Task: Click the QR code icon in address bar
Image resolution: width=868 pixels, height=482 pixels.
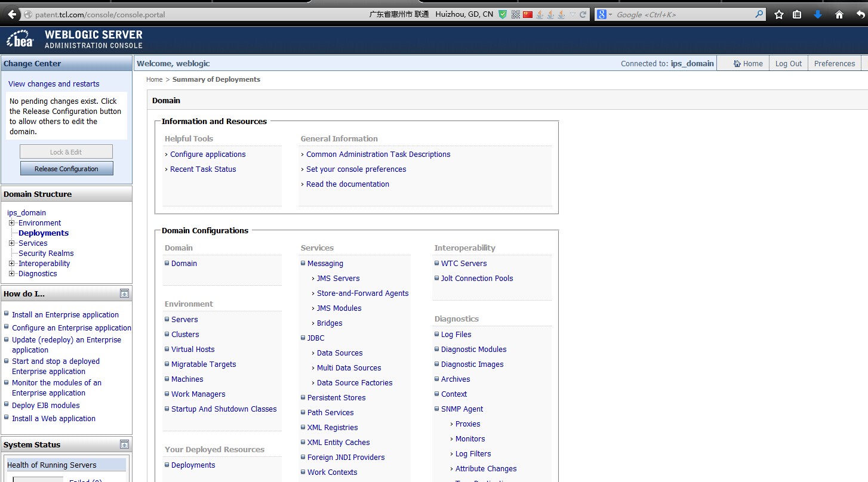Action: coord(516,14)
